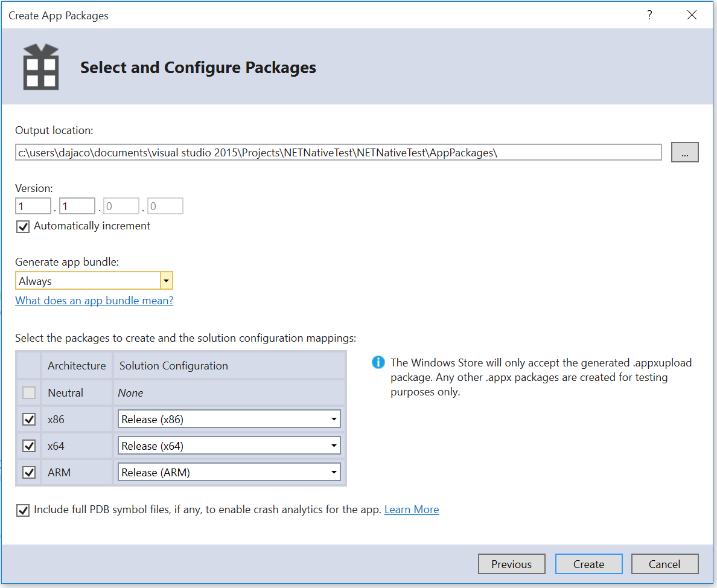Click the package gift box icon
Screen dimensions: 717x588
pos(40,66)
